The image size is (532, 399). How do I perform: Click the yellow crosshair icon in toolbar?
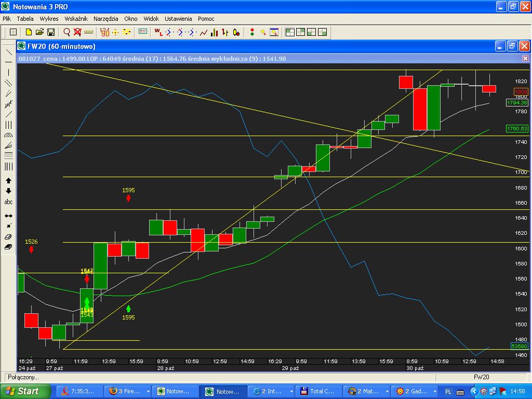116,32
